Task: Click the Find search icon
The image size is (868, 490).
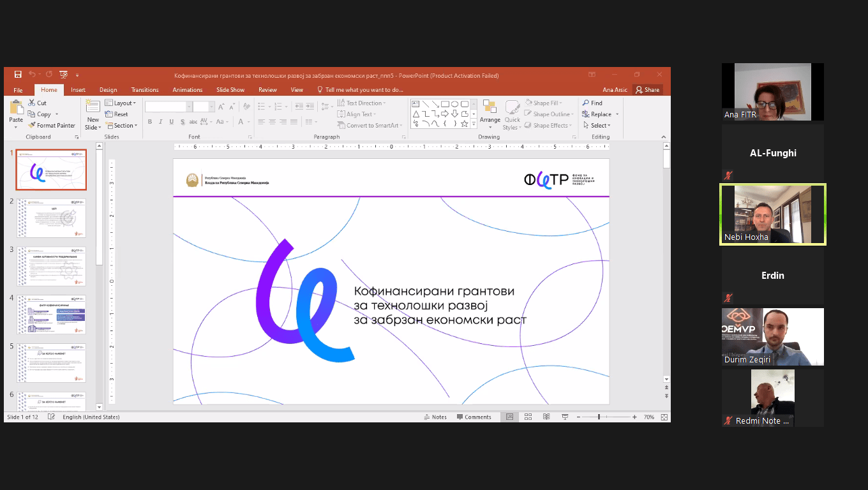Action: [x=592, y=103]
